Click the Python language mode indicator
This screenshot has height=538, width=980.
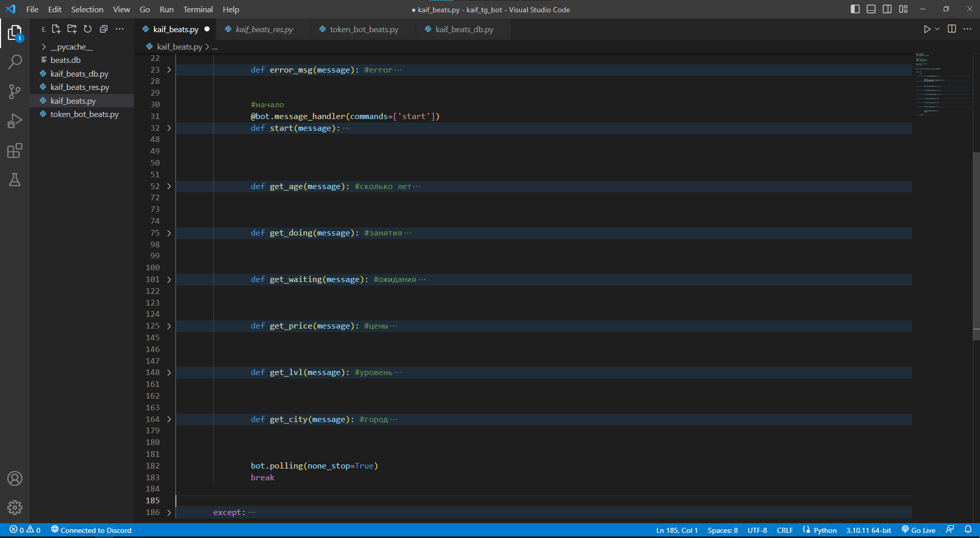click(824, 530)
